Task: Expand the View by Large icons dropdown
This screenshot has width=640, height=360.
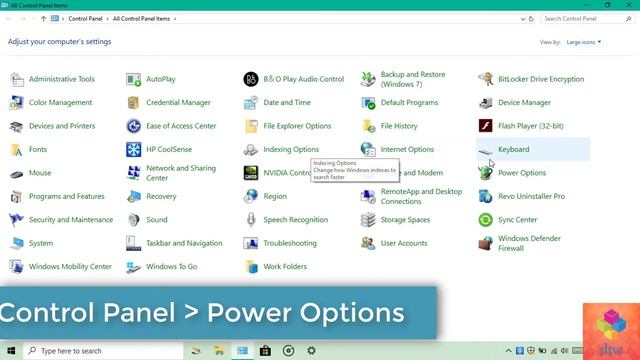Action: click(584, 42)
